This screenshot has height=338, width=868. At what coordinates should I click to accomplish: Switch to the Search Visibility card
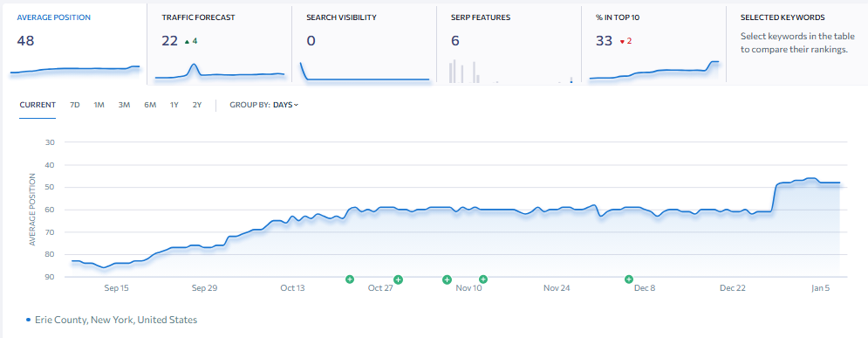[365, 45]
